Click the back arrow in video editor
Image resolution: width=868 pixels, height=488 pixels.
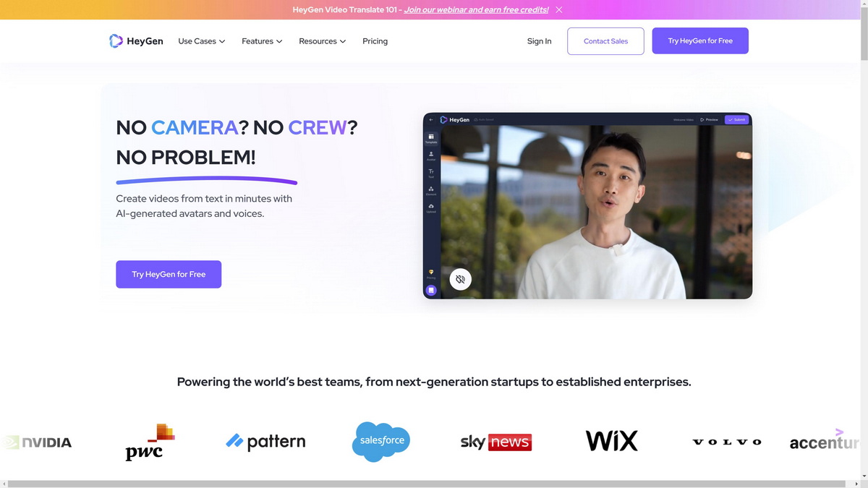pos(431,119)
